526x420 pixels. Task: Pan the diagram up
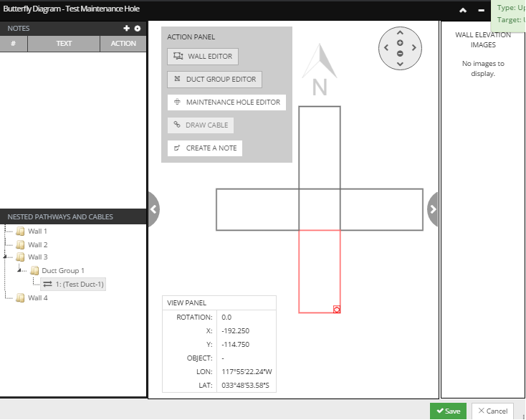point(400,33)
